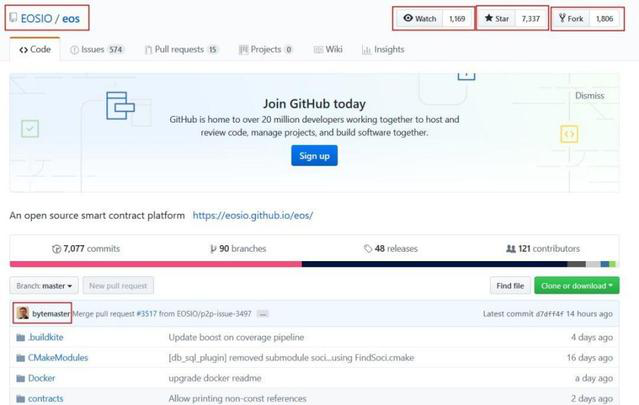Click the star icon in Star button
Image resolution: width=639 pixels, height=405 pixels.
coord(489,18)
